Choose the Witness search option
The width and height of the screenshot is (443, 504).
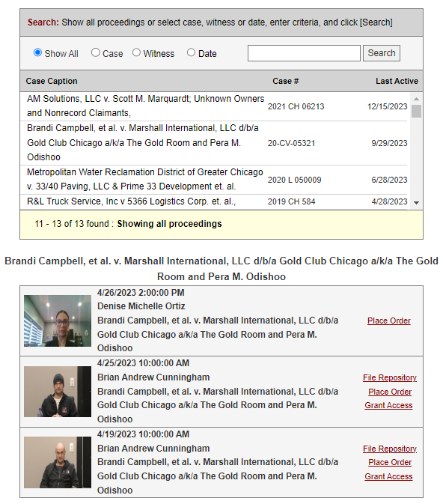(136, 52)
